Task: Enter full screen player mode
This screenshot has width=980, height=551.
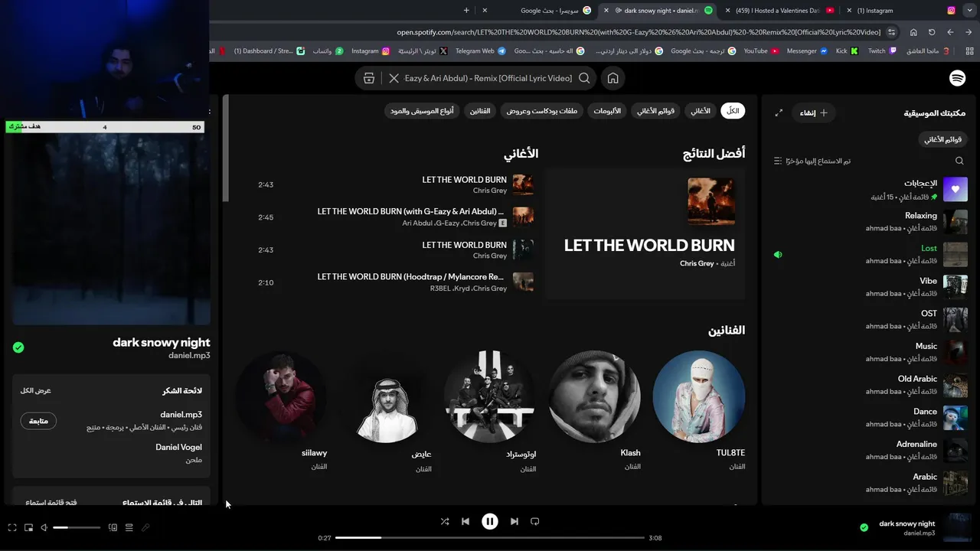Action: pos(12,527)
